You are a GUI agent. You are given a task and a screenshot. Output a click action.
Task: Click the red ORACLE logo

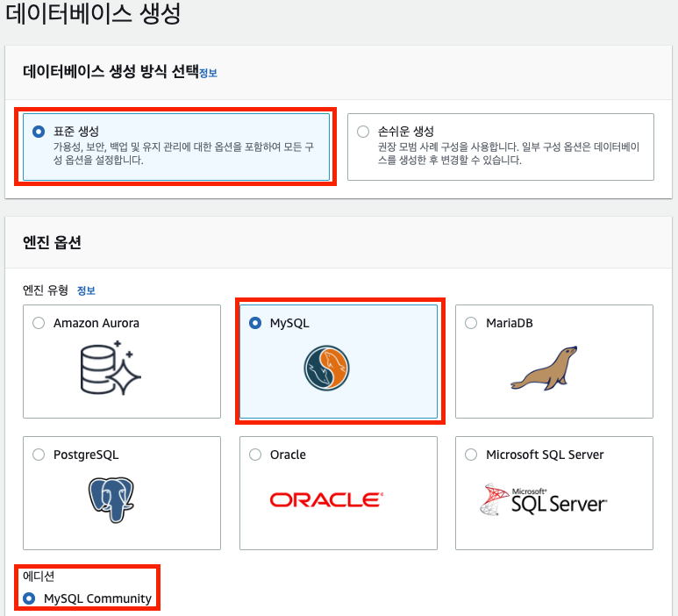tap(326, 499)
